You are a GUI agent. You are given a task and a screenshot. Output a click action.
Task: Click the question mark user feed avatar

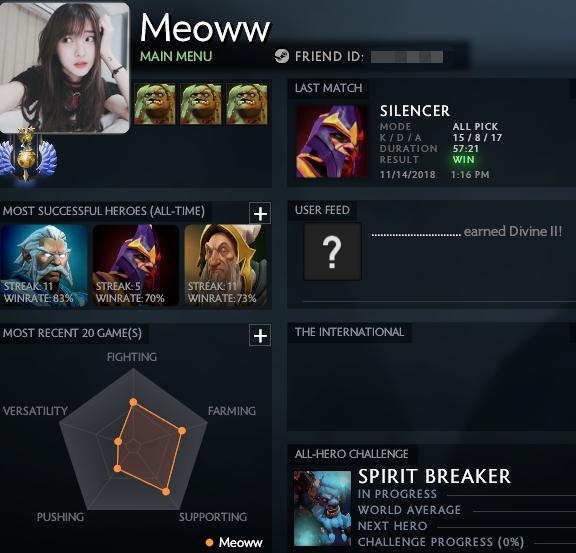click(x=332, y=251)
